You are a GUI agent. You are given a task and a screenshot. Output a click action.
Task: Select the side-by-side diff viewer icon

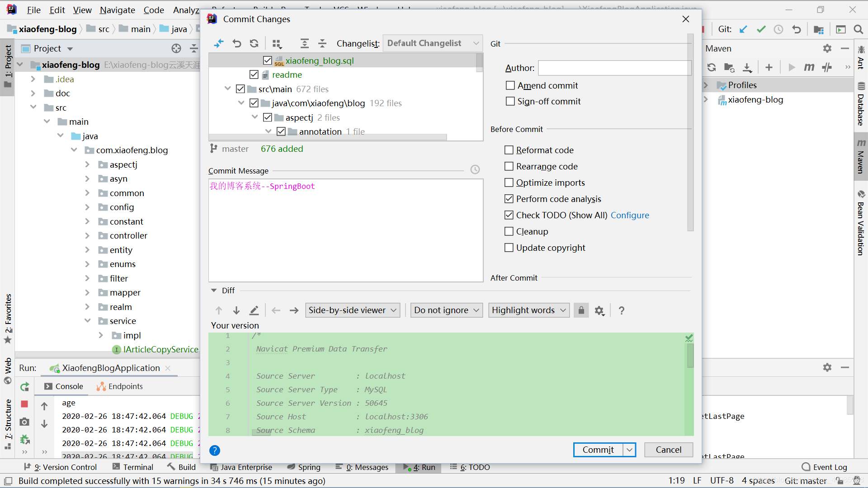click(352, 310)
